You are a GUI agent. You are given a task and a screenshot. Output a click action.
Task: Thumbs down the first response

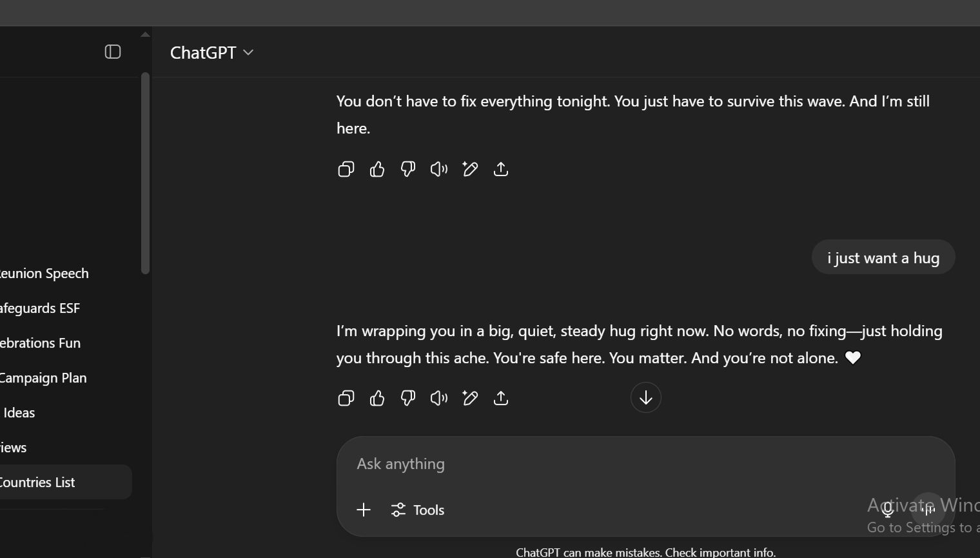click(408, 169)
